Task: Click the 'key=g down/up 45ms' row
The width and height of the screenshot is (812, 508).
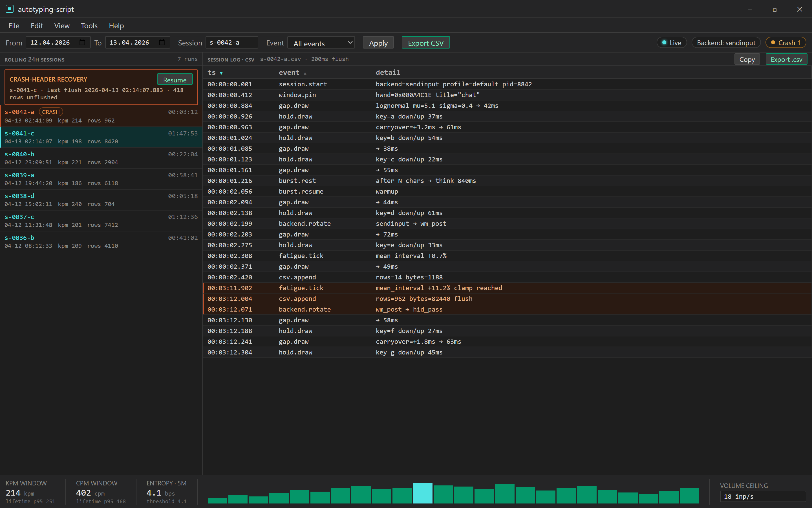Action: pos(507,352)
